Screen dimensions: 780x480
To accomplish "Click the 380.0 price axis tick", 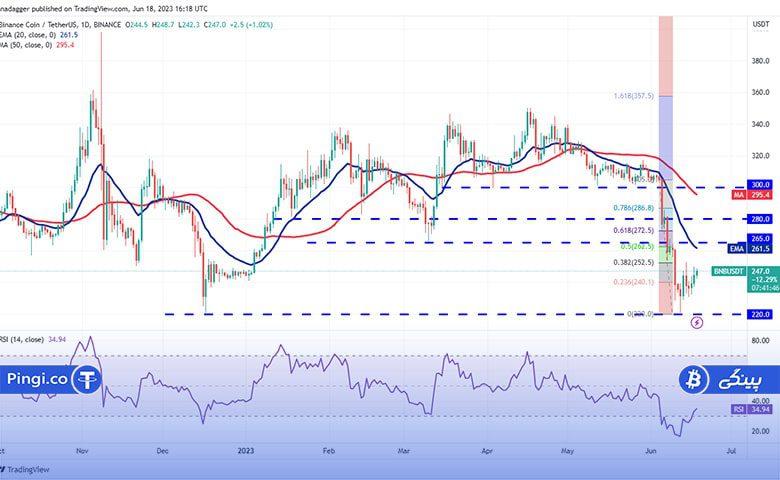I will [x=760, y=61].
